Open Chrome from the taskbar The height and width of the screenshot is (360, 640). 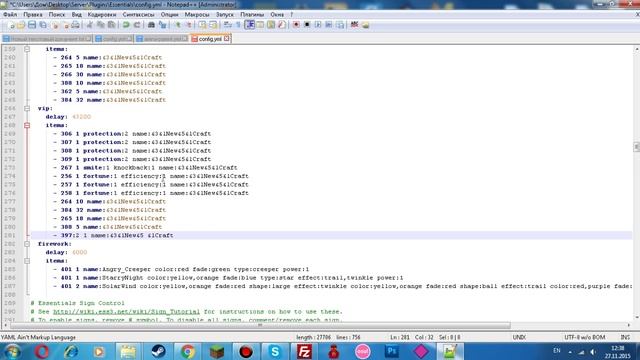pyautogui.click(x=187, y=351)
